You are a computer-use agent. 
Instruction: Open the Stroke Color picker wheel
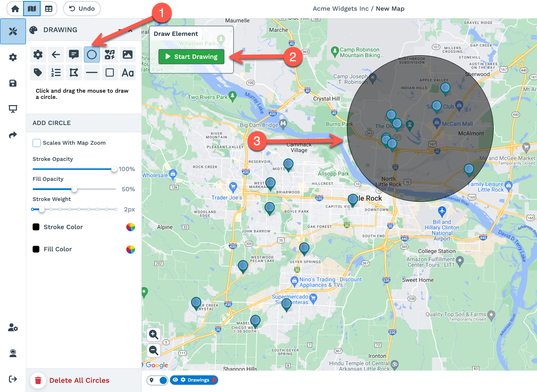(x=130, y=227)
